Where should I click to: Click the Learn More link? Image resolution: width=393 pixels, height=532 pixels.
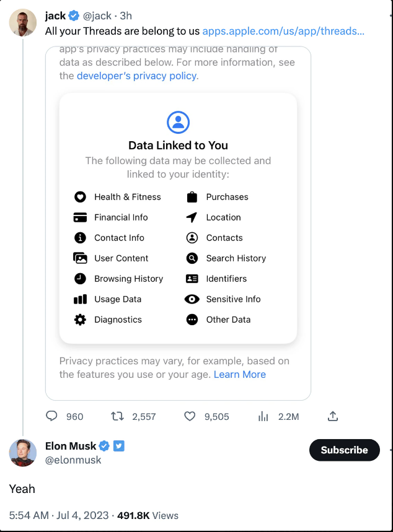tap(239, 374)
